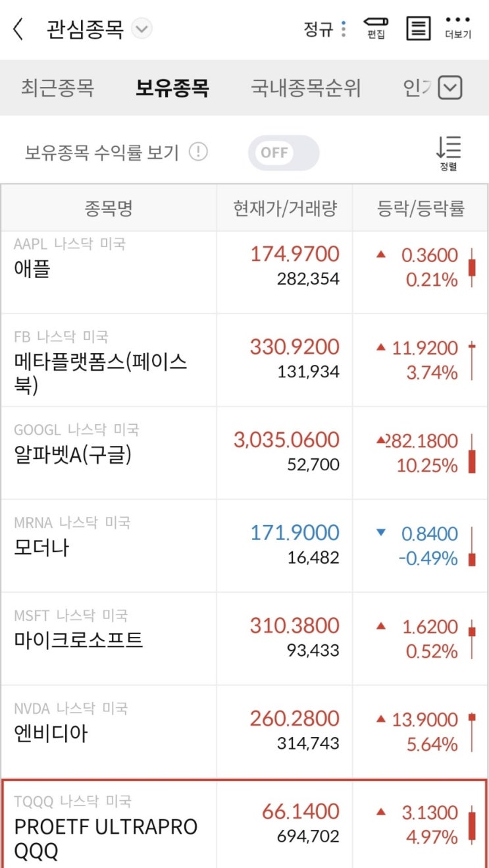The image size is (489, 868).
Task: Select the 국내종목순위 tab
Action: pos(305,88)
